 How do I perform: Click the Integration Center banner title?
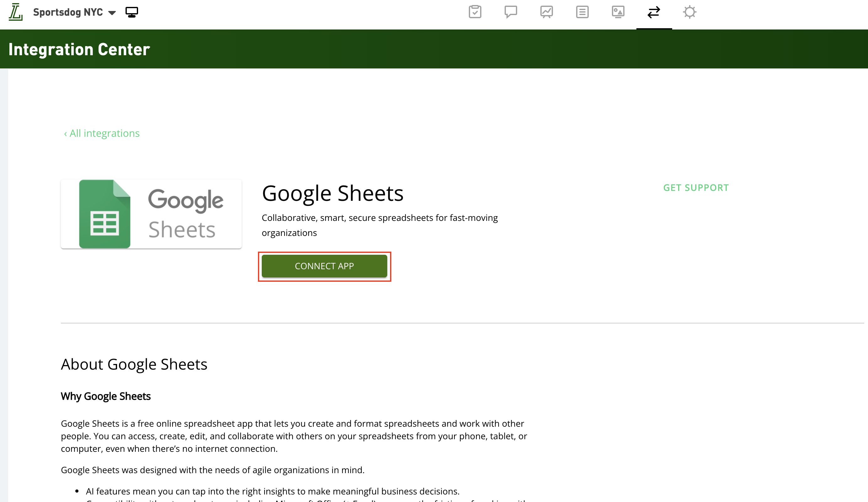point(79,49)
